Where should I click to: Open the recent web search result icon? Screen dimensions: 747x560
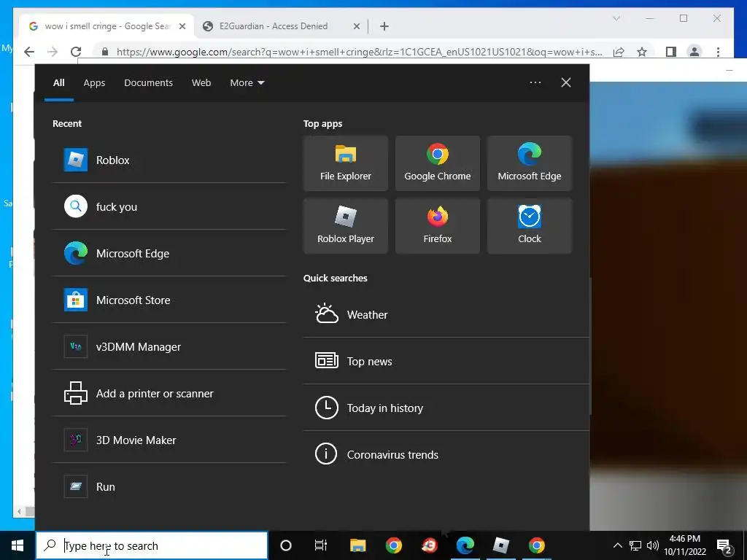coord(76,206)
